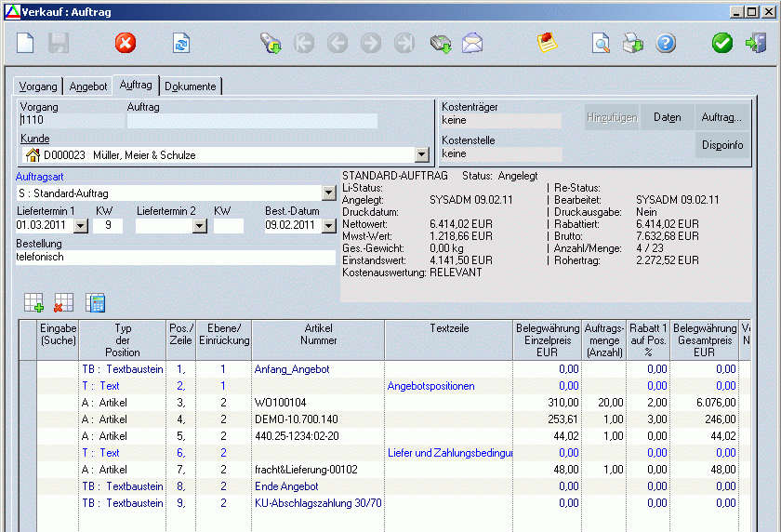Switch to the Angebot tab

point(88,86)
